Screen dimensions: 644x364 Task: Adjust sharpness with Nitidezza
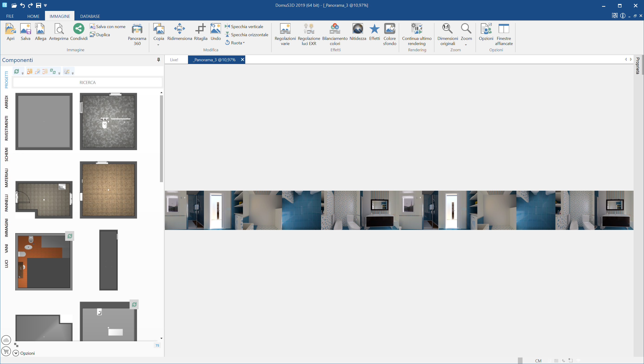pyautogui.click(x=358, y=32)
